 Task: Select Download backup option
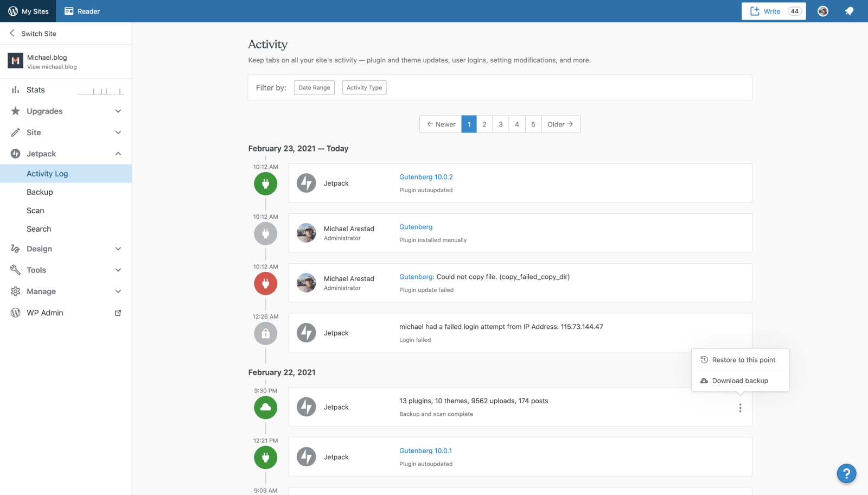tap(740, 380)
